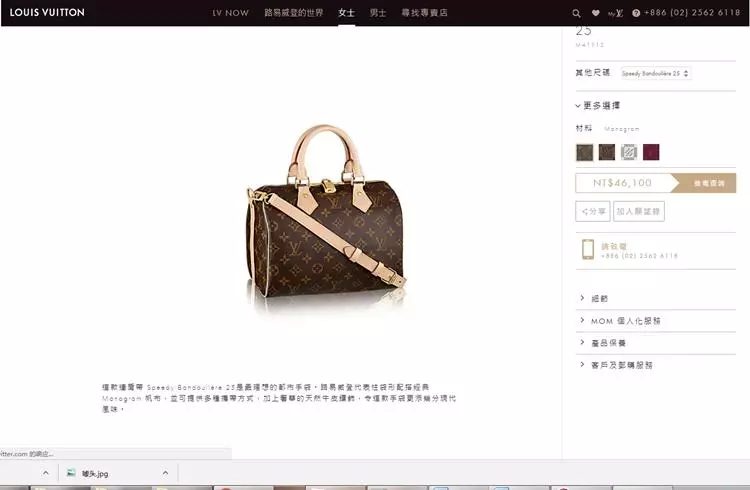The image size is (750, 490).
Task: Select the burgundy red swatch
Action: point(651,152)
